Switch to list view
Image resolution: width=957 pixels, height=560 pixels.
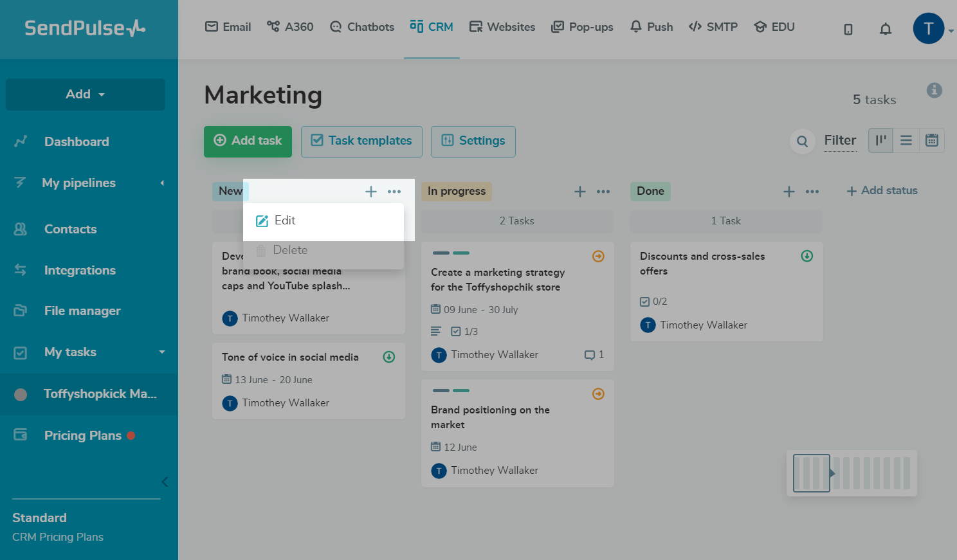click(906, 140)
